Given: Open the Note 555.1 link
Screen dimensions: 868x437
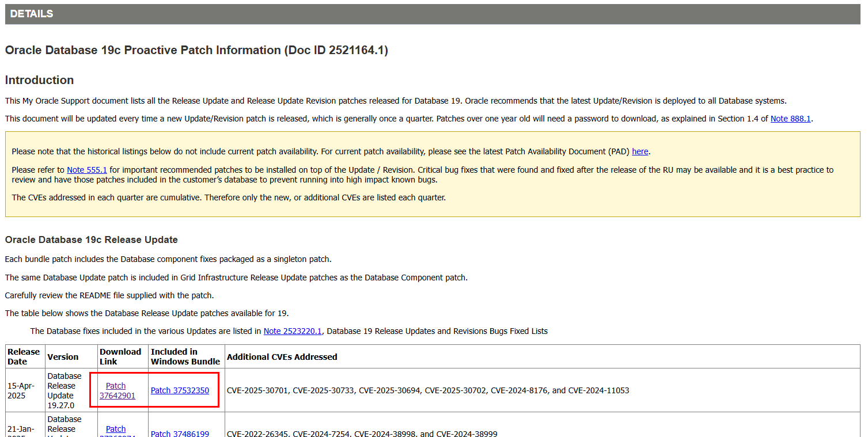Looking at the screenshot, I should click(87, 170).
